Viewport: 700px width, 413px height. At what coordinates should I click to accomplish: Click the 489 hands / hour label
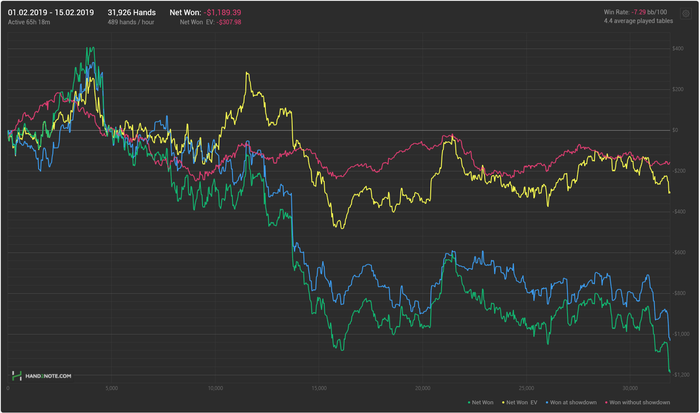coord(131,22)
